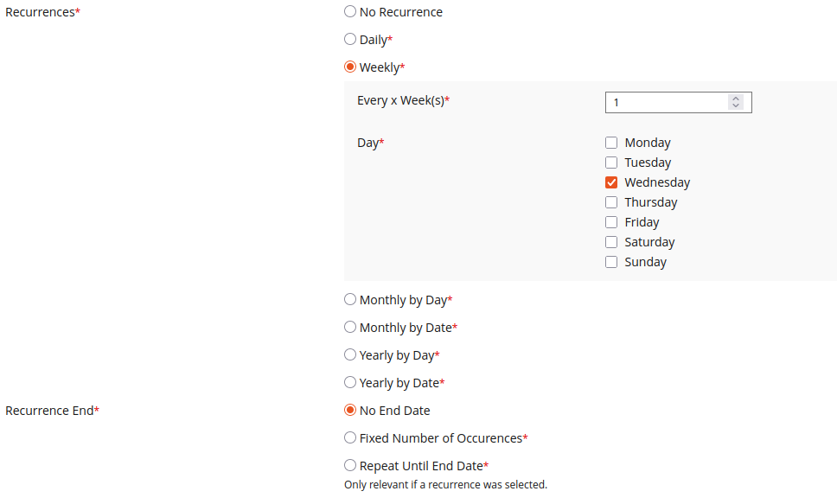
Task: Tick the Sunday checkbox
Action: coord(611,262)
